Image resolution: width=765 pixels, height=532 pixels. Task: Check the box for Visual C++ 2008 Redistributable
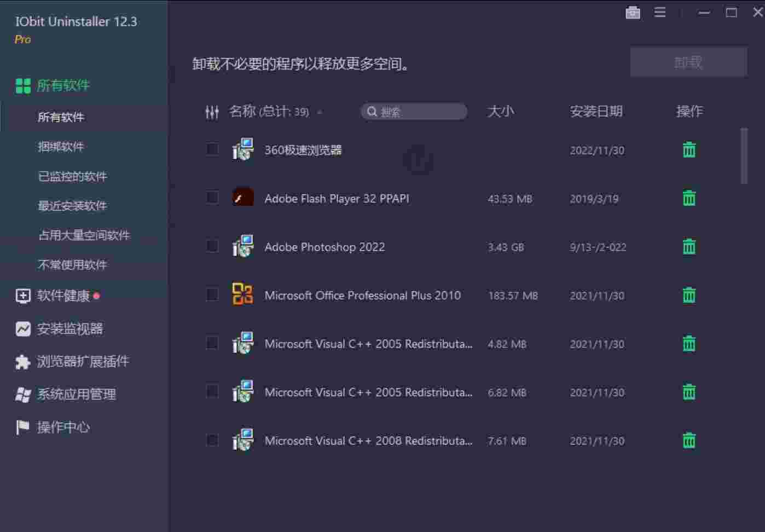[212, 440]
